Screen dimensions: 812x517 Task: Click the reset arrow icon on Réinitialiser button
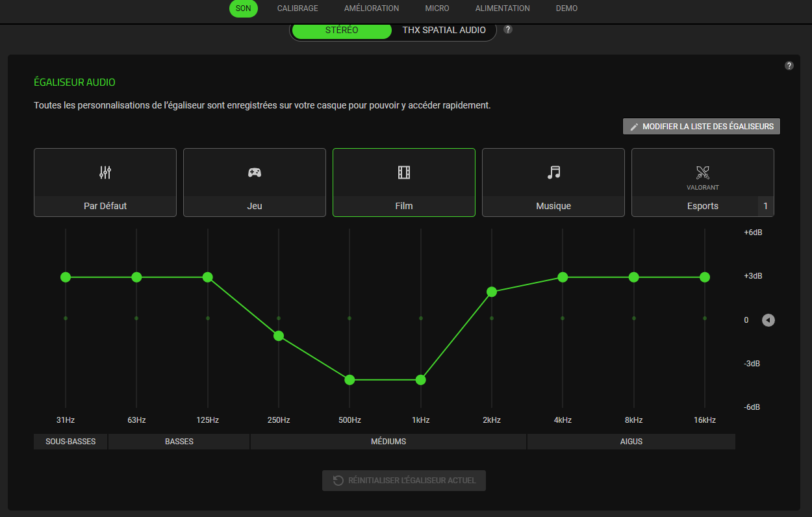(x=338, y=481)
